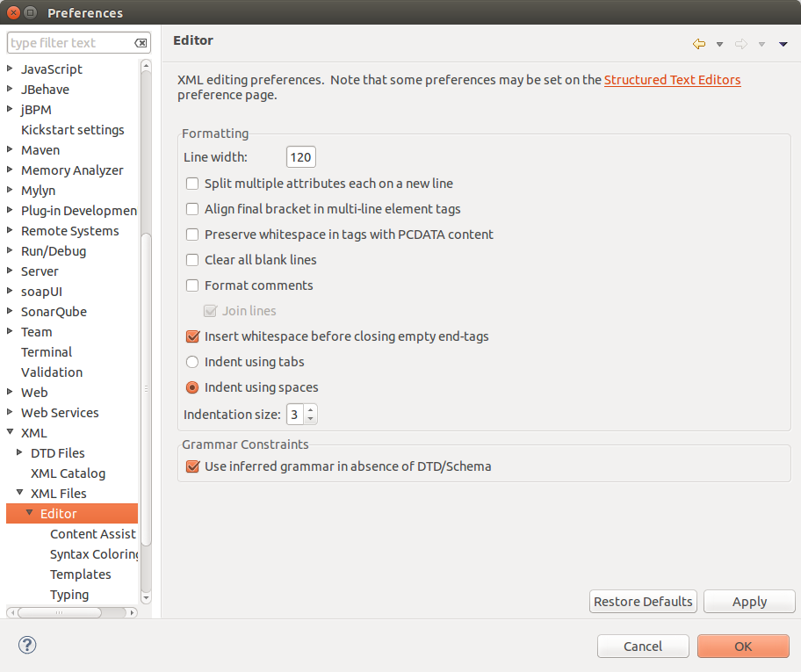Viewport: 801px width, 672px height.
Task: Enable Split multiple attributes each on new line
Action: (x=192, y=184)
